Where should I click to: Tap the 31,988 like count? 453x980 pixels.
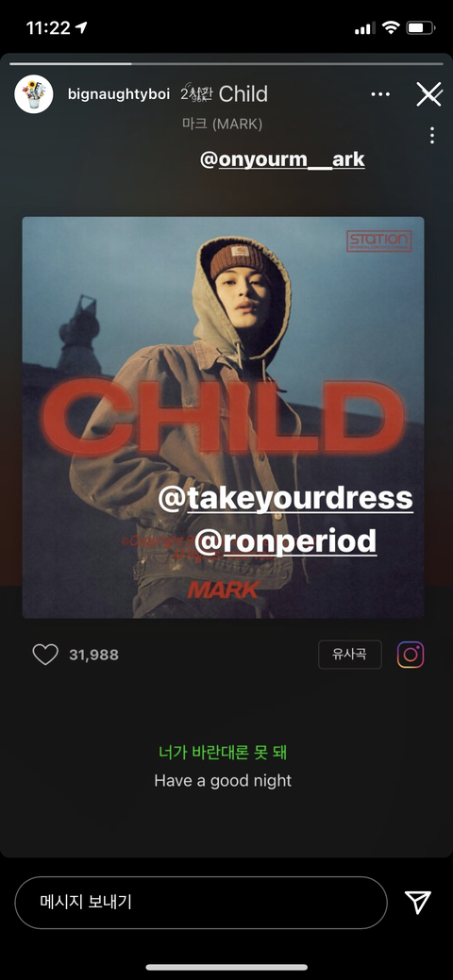click(x=93, y=655)
